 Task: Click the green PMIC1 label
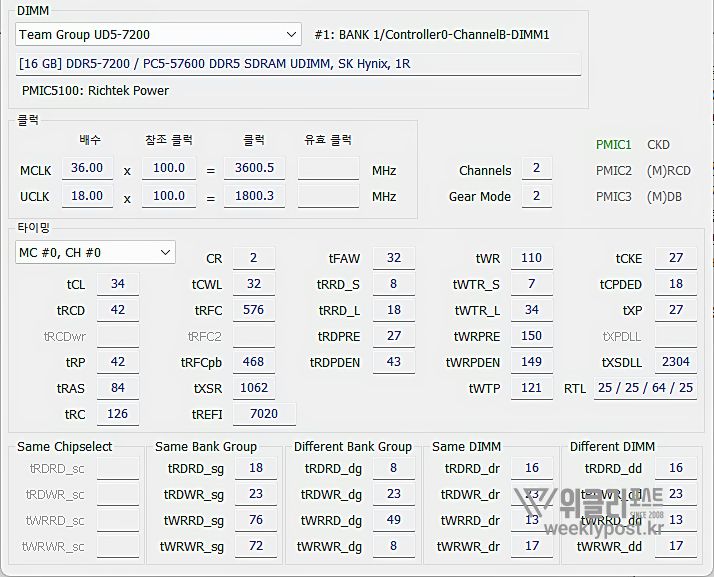coord(613,145)
